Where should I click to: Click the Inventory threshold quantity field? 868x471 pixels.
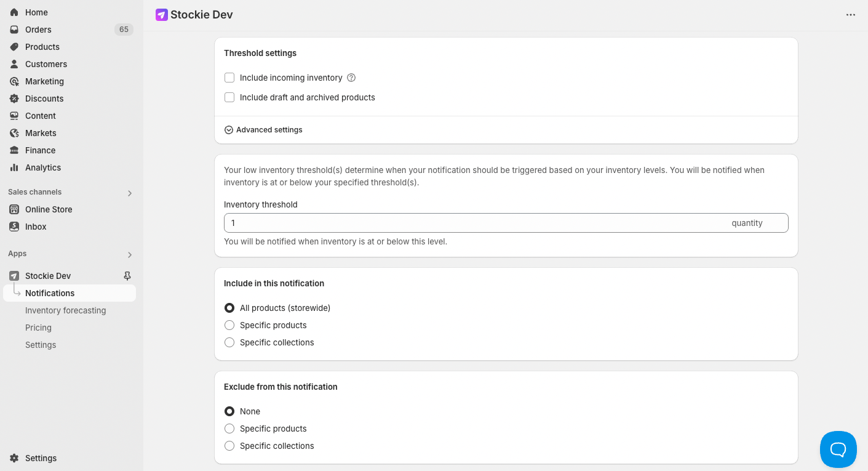click(506, 223)
